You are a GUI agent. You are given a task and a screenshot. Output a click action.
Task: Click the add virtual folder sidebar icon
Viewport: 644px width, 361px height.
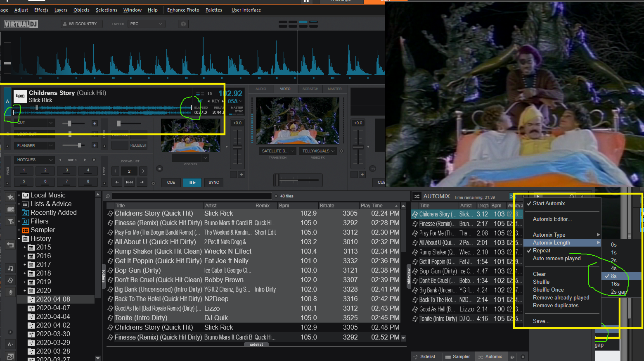(10, 209)
